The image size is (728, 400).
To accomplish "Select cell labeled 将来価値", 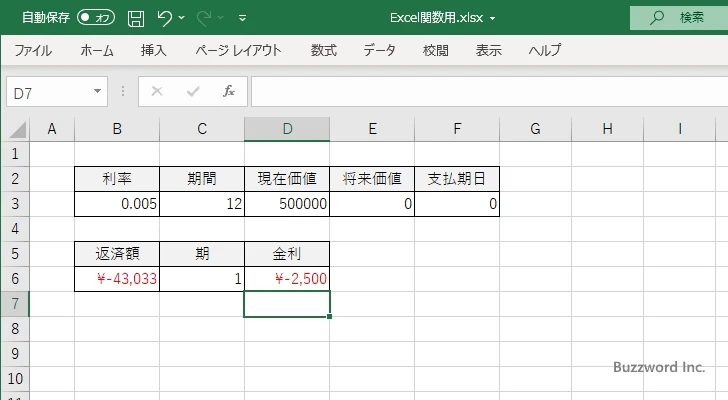I will 372,179.
